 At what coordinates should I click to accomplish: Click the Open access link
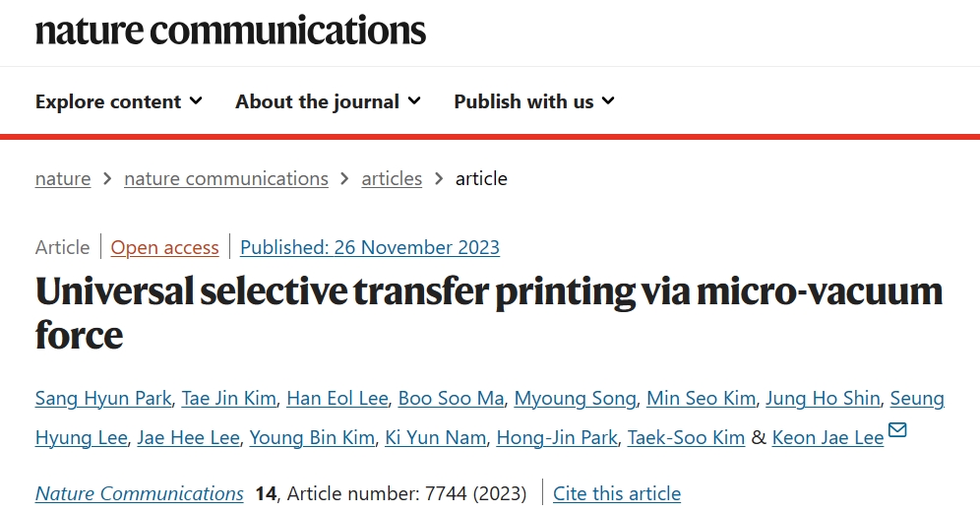[x=164, y=248]
